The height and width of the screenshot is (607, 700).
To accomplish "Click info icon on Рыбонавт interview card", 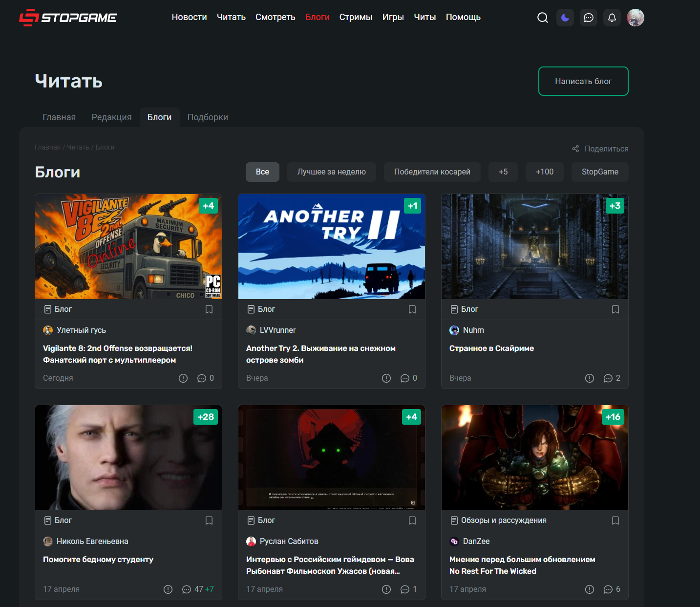I will tap(386, 589).
